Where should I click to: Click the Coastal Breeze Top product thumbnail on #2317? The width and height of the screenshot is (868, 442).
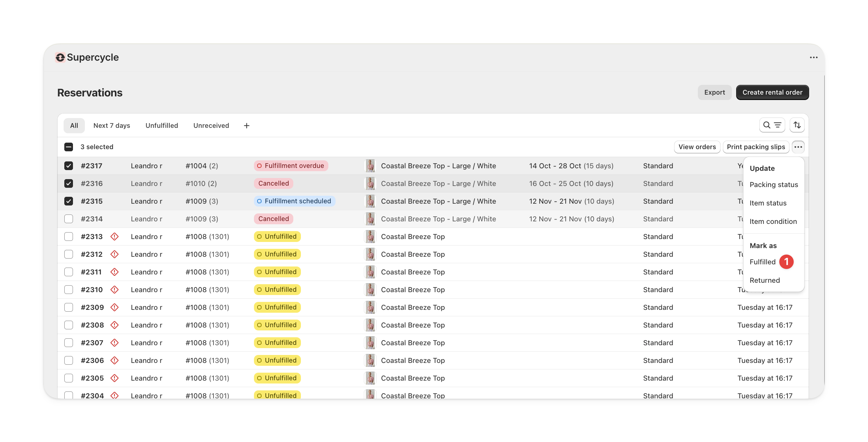[x=370, y=166]
